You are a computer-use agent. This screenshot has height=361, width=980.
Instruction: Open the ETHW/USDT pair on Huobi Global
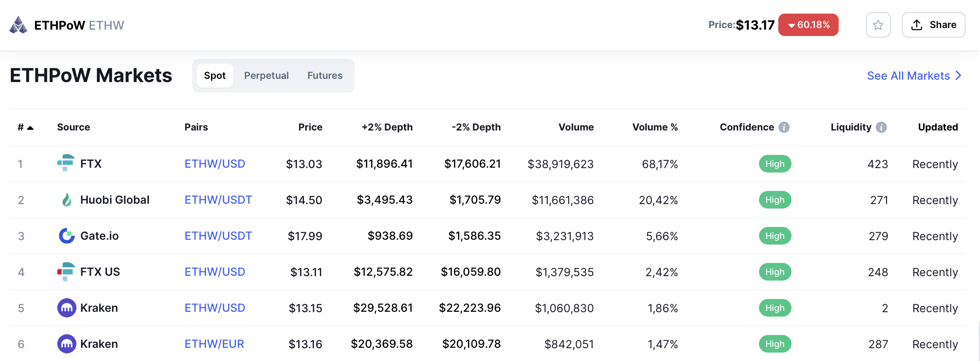tap(218, 200)
